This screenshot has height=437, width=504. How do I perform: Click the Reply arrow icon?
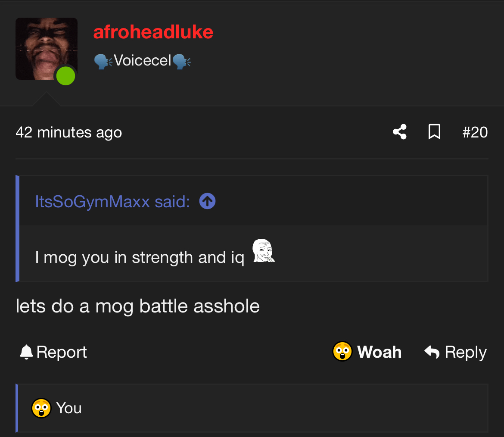click(432, 352)
